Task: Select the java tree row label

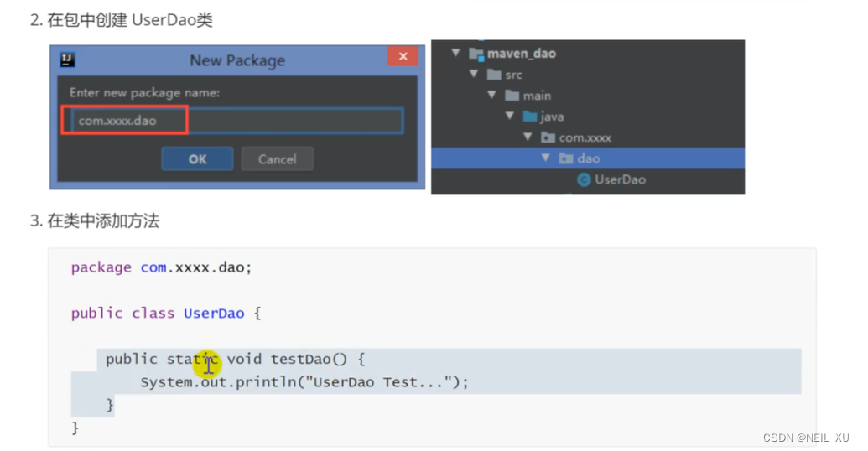Action: tap(552, 117)
